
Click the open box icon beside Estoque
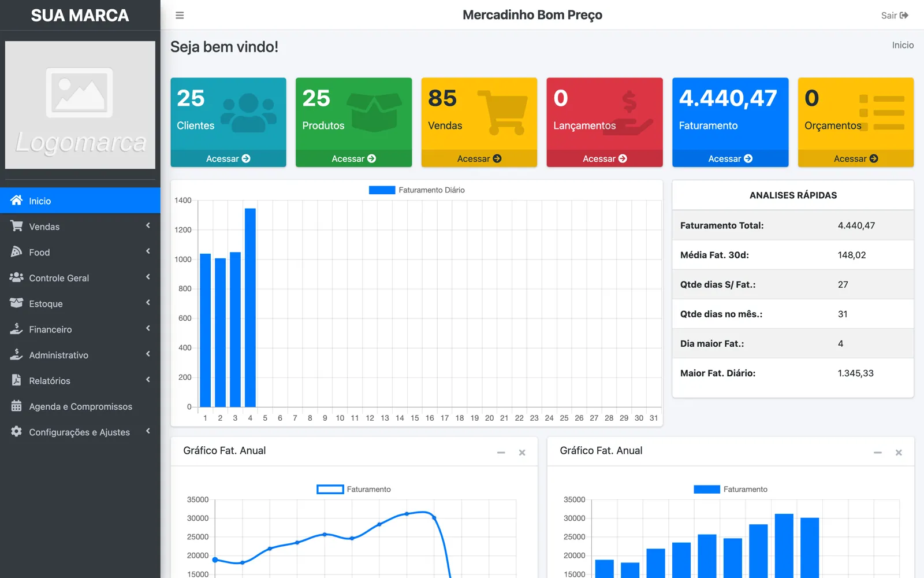(x=17, y=303)
